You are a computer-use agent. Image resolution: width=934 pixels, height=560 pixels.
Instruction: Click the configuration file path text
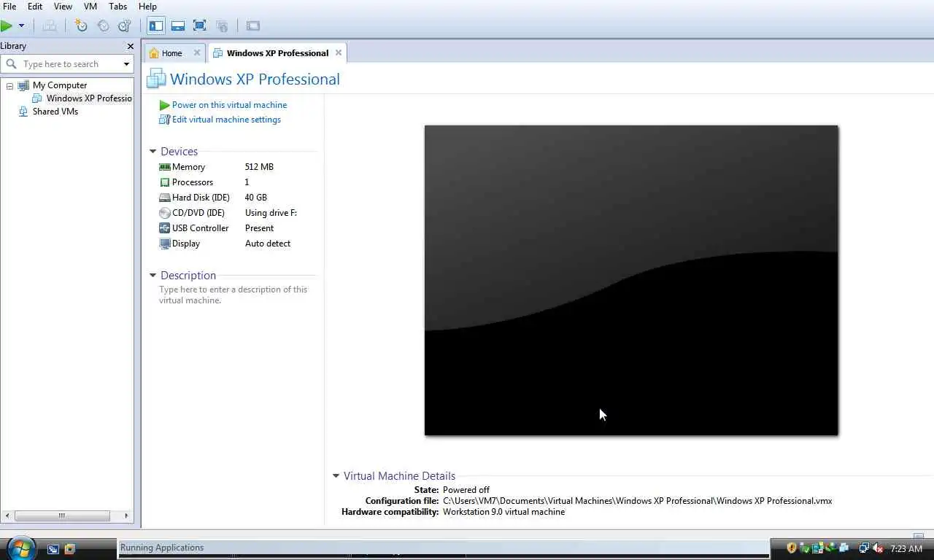click(637, 501)
